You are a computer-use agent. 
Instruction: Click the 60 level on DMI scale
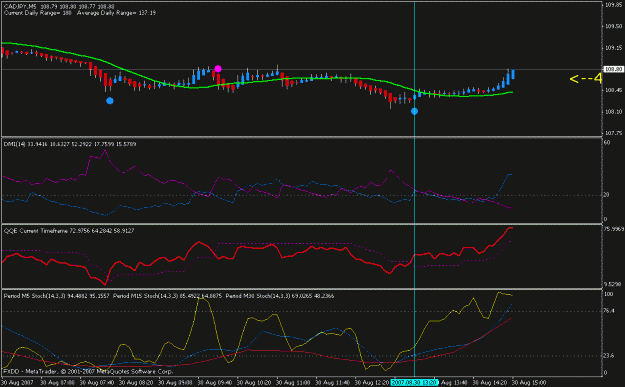607,142
